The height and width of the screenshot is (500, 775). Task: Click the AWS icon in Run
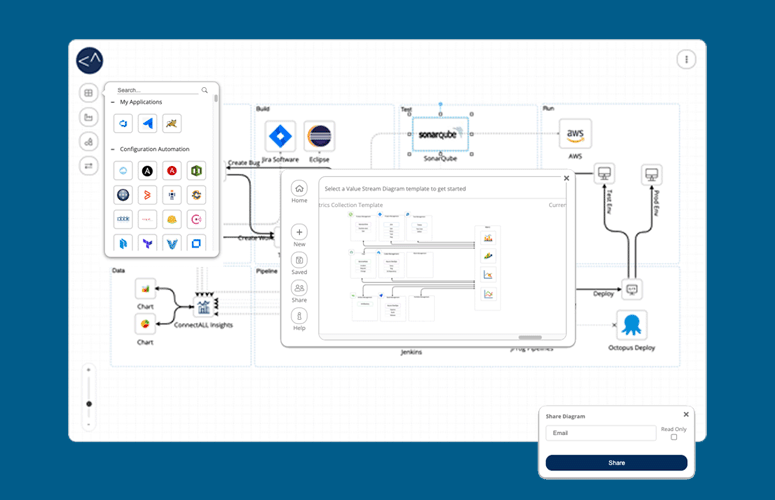point(575,134)
